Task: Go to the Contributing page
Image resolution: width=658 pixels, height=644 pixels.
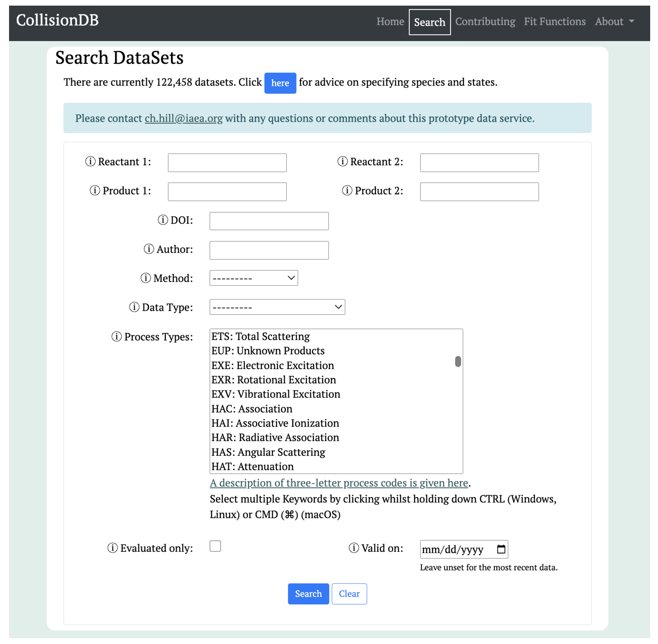Action: [485, 22]
